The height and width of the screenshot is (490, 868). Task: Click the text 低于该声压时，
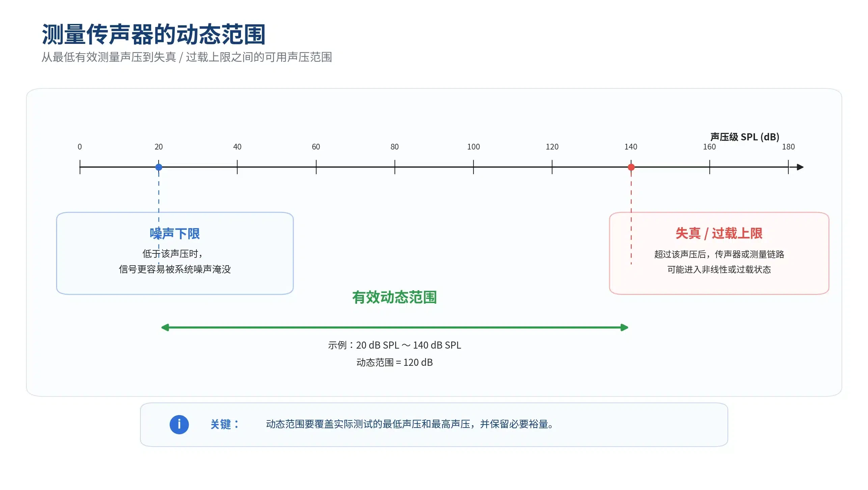(x=173, y=253)
